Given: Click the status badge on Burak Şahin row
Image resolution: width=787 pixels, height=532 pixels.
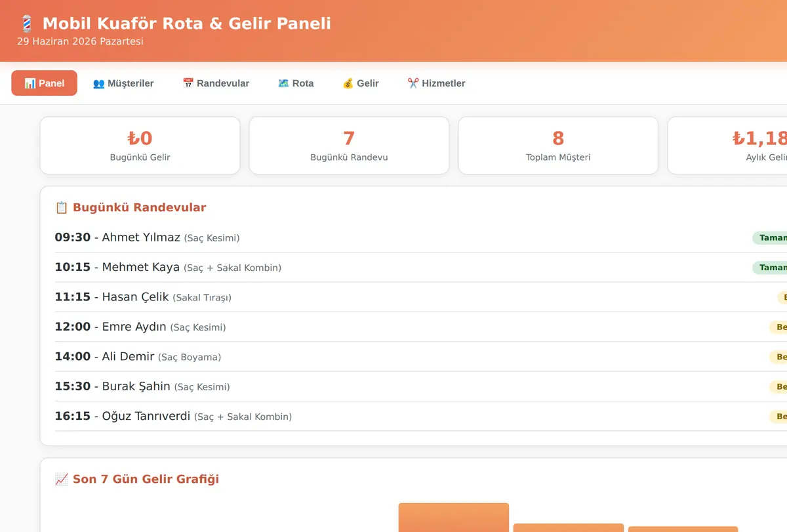Looking at the screenshot, I should click(x=778, y=386).
